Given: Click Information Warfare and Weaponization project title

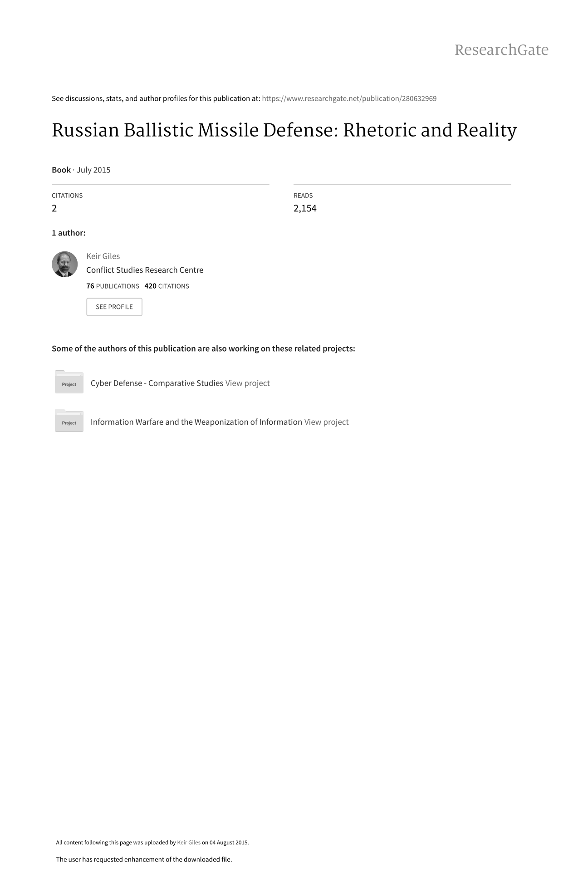Looking at the screenshot, I should pos(196,422).
